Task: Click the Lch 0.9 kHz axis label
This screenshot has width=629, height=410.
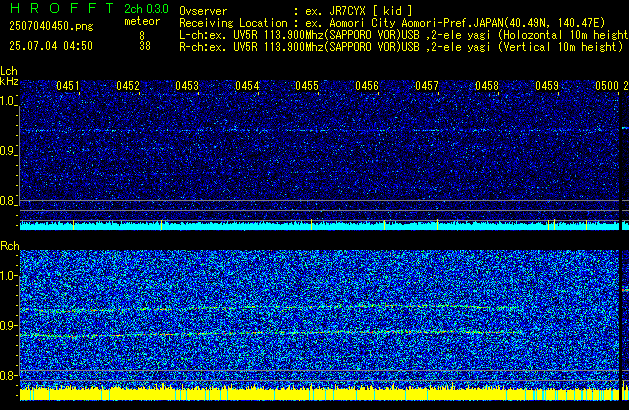Action: [8, 151]
